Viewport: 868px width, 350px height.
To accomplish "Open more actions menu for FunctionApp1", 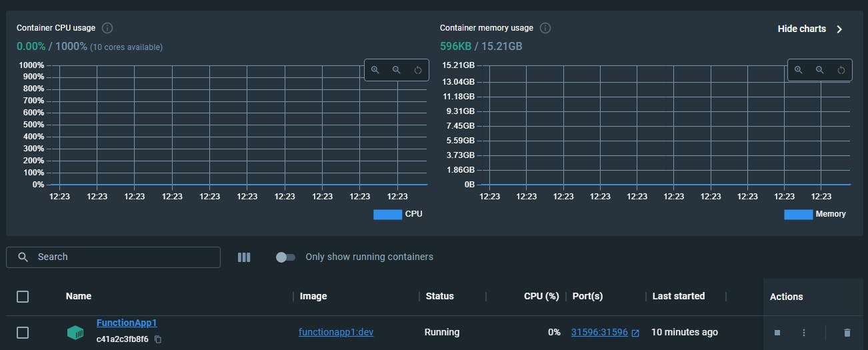I will click(804, 333).
